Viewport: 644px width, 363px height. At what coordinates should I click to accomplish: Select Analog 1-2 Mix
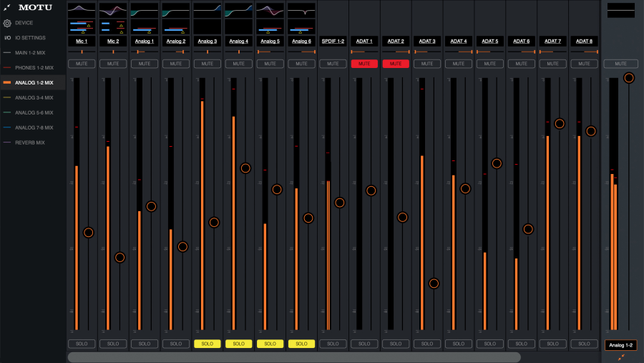pyautogui.click(x=33, y=82)
